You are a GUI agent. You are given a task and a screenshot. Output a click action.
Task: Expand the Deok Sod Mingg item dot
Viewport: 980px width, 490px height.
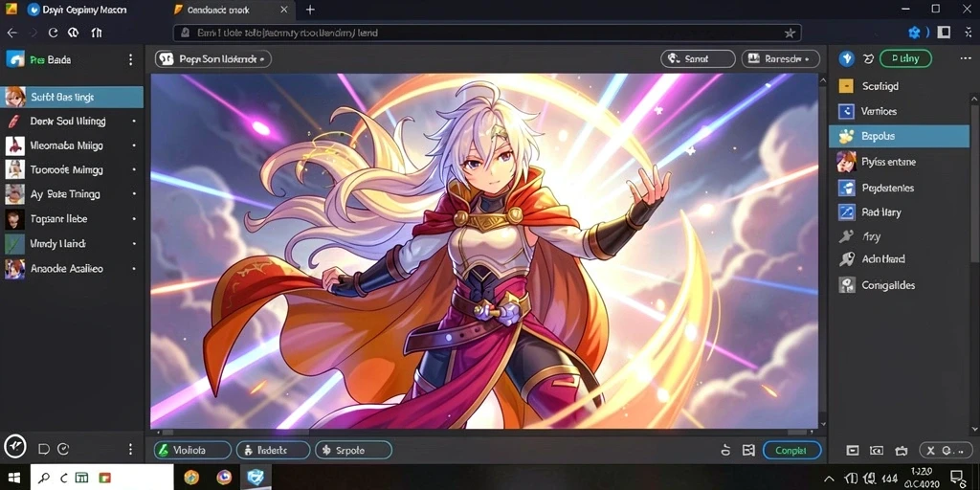pos(134,122)
